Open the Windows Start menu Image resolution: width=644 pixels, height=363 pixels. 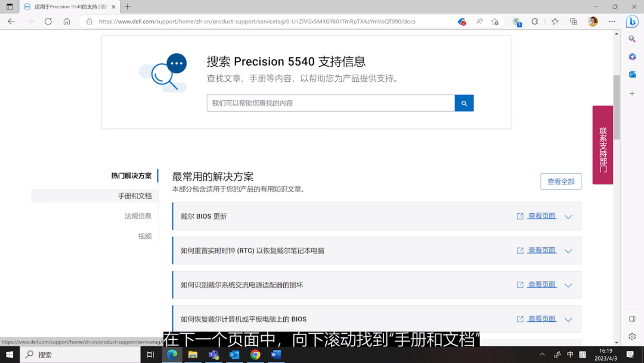tap(10, 355)
